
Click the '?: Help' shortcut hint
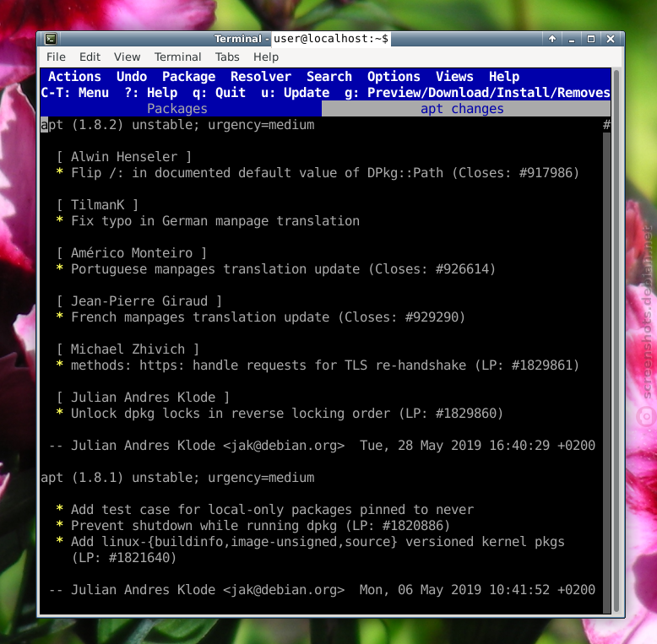(x=150, y=93)
